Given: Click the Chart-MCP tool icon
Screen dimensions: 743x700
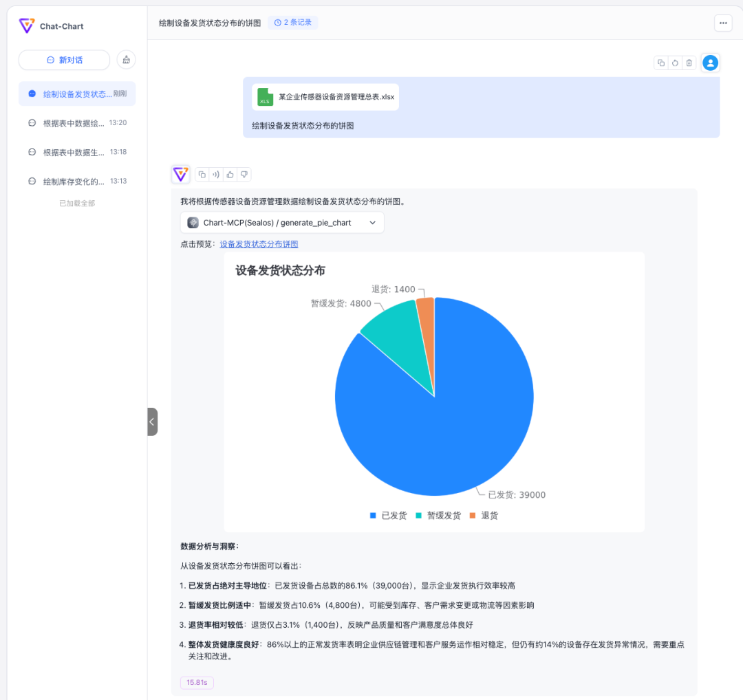Looking at the screenshot, I should pos(193,223).
